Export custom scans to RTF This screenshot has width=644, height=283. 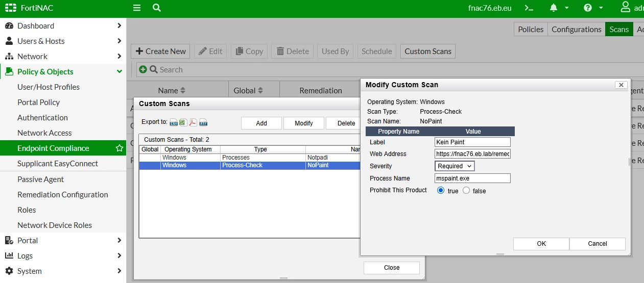coord(203,122)
